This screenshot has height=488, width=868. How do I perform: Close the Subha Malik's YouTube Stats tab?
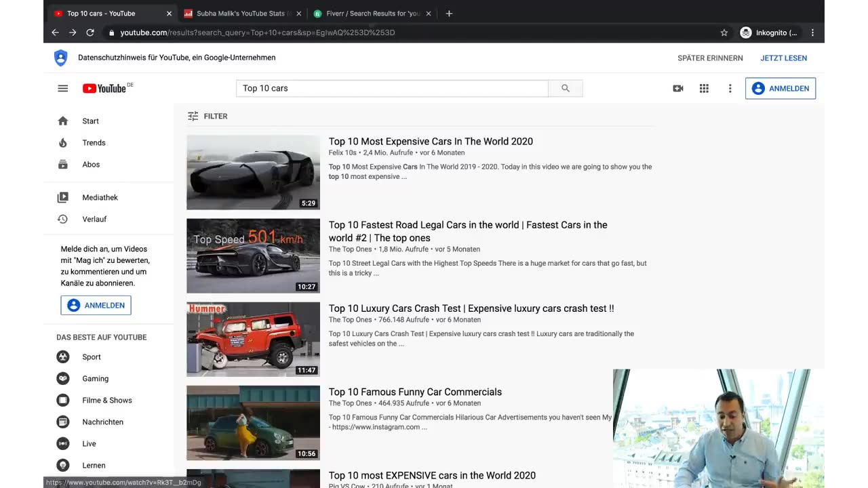(299, 13)
